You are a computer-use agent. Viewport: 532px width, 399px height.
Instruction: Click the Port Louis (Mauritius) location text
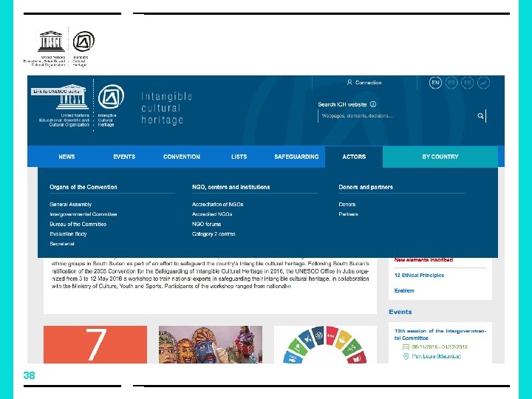point(437,356)
